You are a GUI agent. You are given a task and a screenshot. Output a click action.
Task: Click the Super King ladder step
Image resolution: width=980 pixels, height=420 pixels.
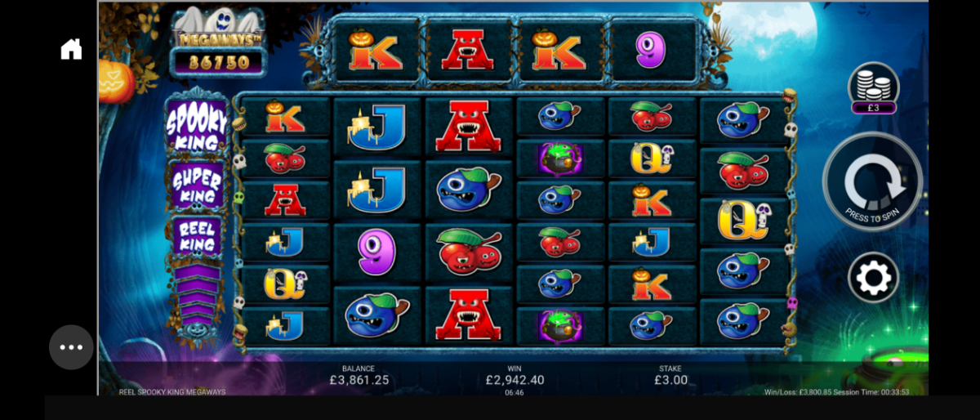196,185
